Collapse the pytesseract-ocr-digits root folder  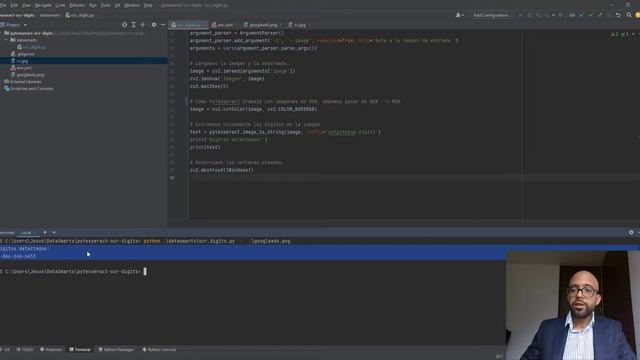coord(2,33)
